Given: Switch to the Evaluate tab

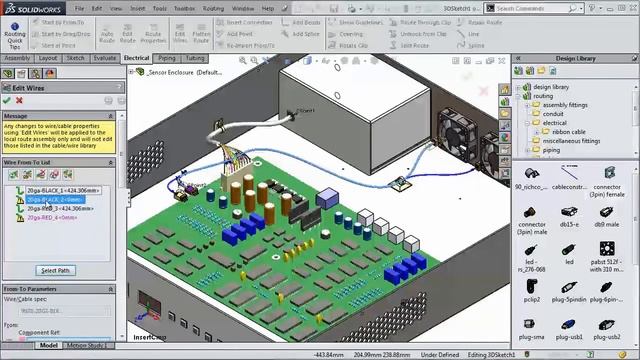Looking at the screenshot, I should (104, 58).
